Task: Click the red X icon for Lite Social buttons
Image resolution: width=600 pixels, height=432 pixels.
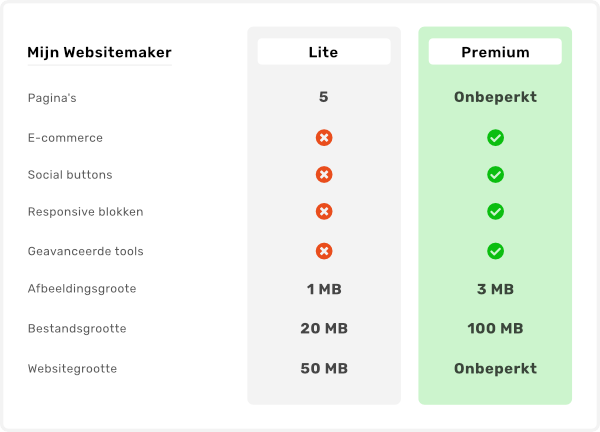Action: coord(324,175)
